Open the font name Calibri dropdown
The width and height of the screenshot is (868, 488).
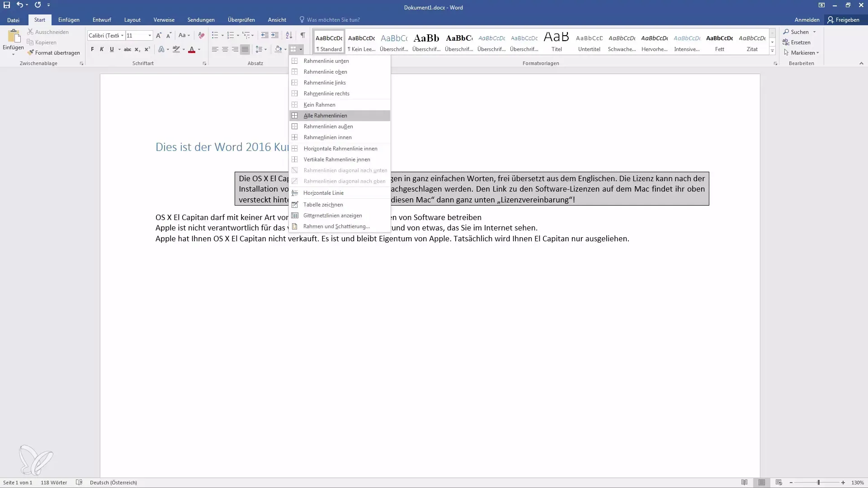tap(122, 35)
